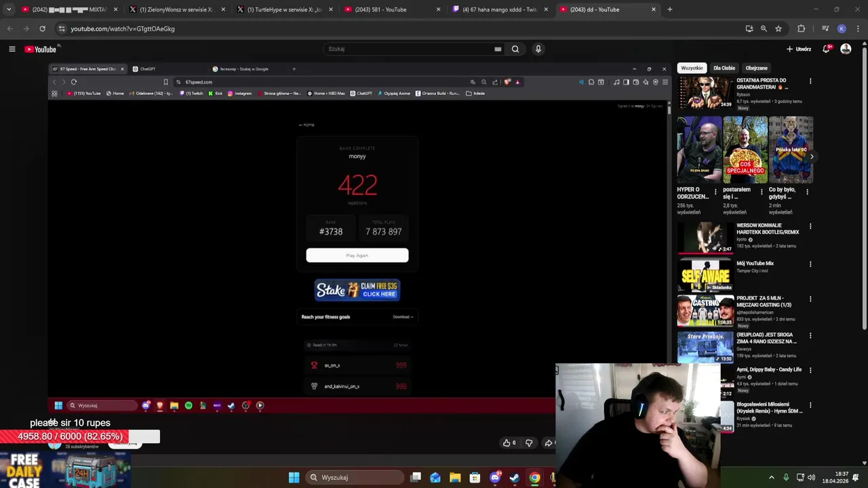Open options for '(REUPLOAD) JEST SROGA ZIMA' video
868x488 pixels.
point(810,335)
